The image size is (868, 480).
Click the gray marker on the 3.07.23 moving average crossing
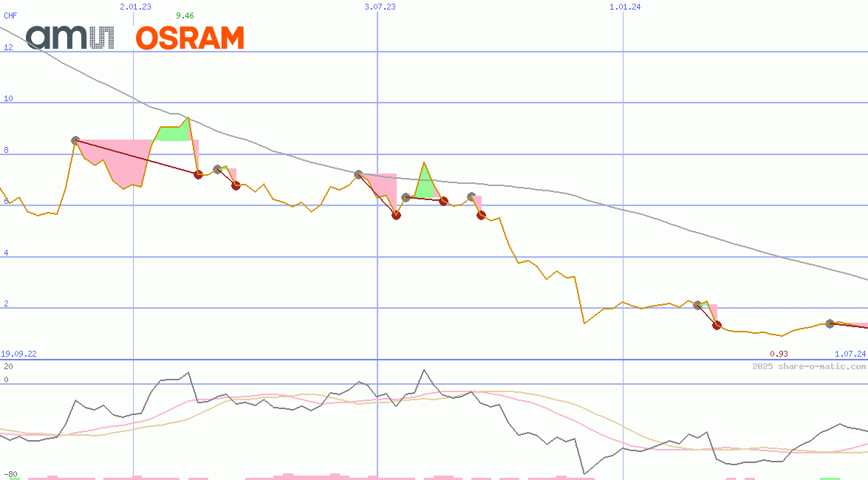(x=359, y=174)
